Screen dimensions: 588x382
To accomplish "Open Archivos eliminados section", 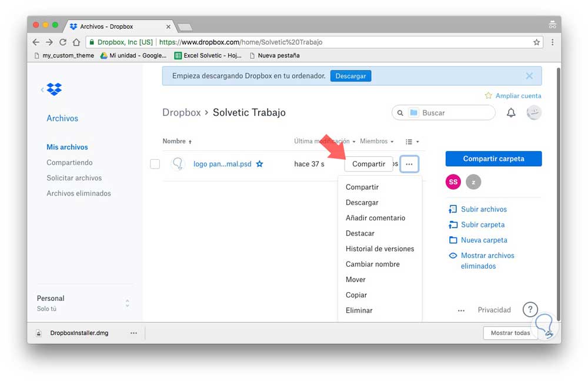I will (78, 193).
